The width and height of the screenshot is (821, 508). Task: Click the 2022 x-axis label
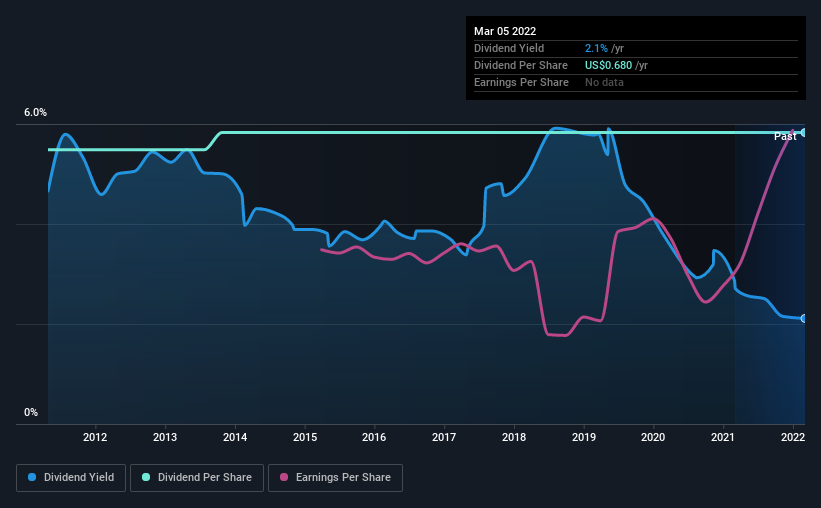793,437
